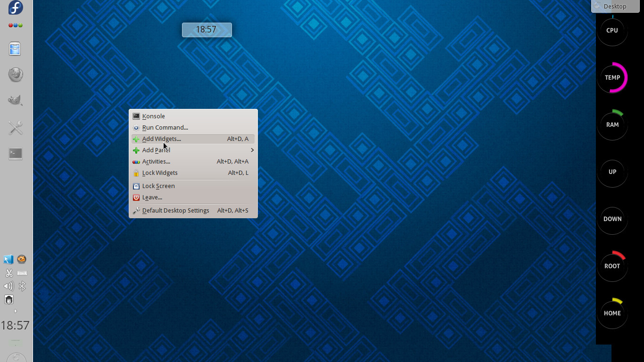Open Activities... from context menu
Image resolution: width=644 pixels, height=362 pixels.
tap(193, 161)
